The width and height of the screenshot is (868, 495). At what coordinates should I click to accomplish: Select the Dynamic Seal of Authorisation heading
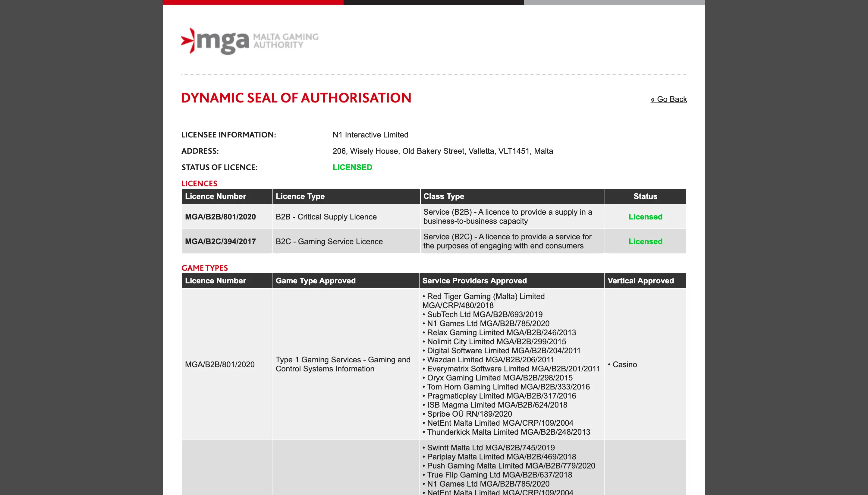[x=296, y=98]
